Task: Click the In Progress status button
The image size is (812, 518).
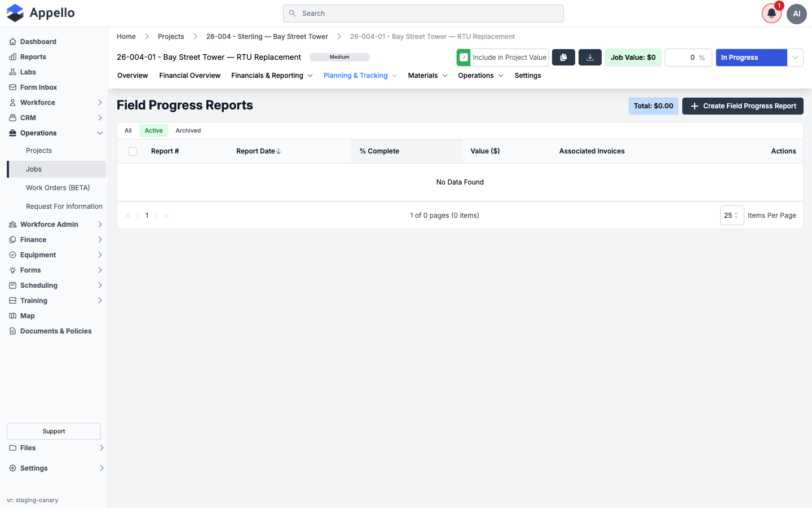Action: click(x=751, y=58)
